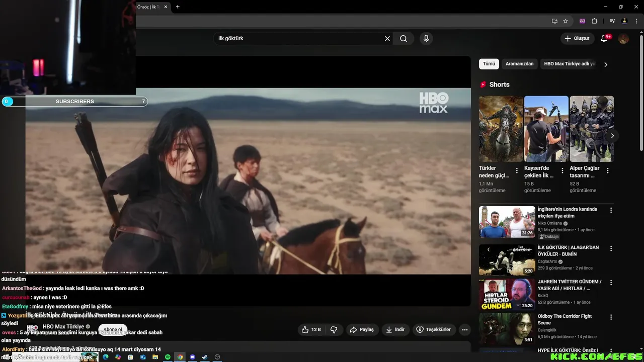The height and width of the screenshot is (362, 644).
Task: Open Microsoft Store from taskbar
Action: pos(130,357)
